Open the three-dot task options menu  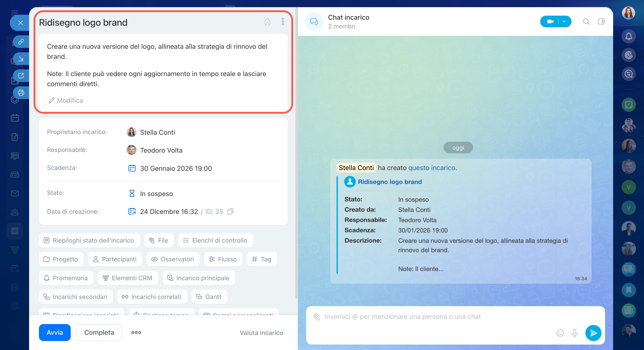(283, 22)
